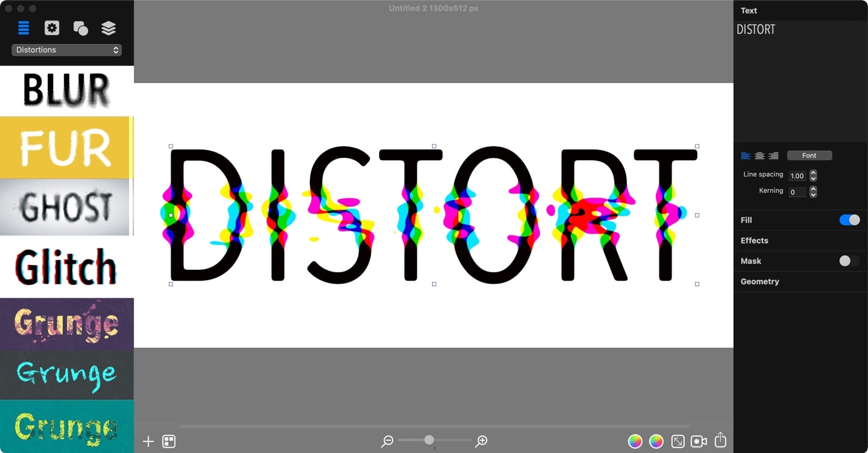Click the Kerning value field

pyautogui.click(x=797, y=192)
